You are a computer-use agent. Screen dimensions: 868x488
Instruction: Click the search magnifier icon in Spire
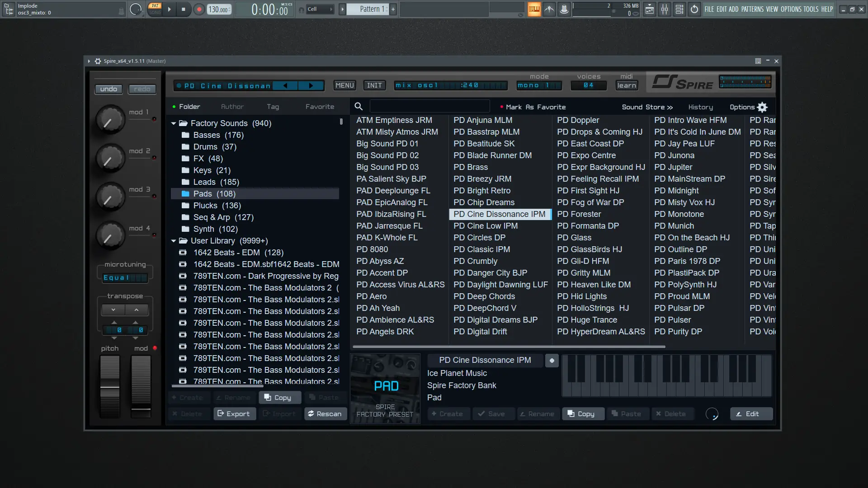359,107
